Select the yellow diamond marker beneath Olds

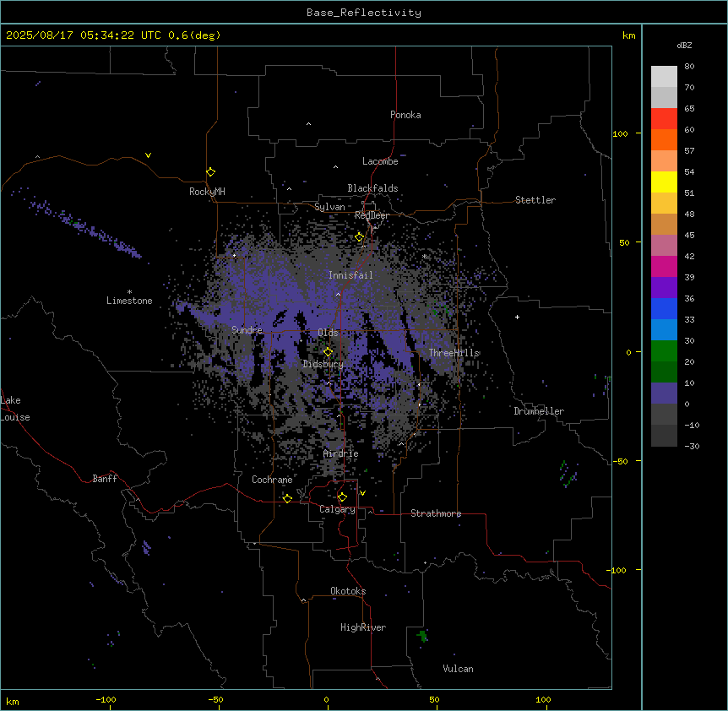point(328,352)
